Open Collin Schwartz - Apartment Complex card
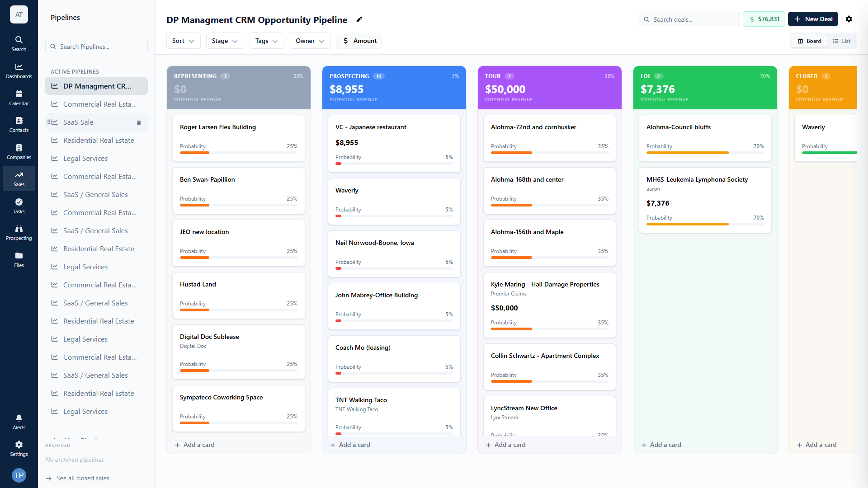Viewport: 868px width, 488px height. point(550,367)
